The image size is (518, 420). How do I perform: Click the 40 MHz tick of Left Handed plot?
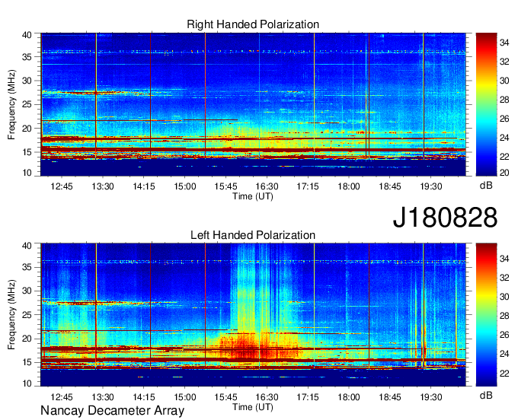click(x=27, y=245)
